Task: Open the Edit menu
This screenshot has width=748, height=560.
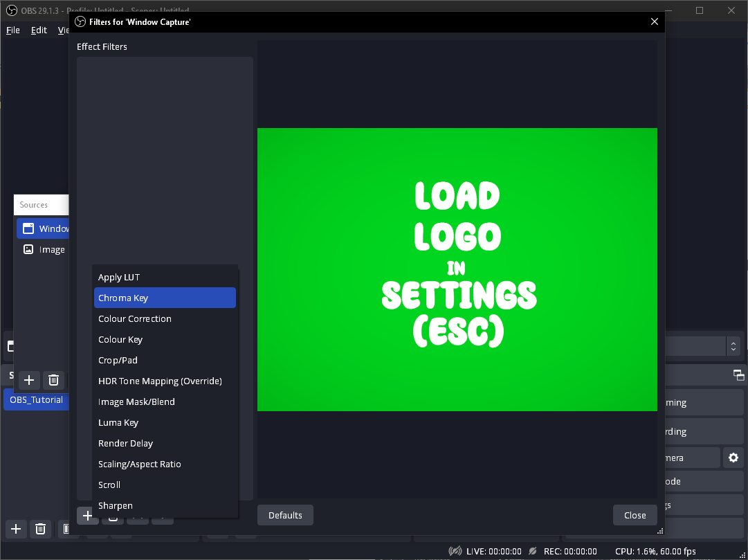Action: point(39,30)
